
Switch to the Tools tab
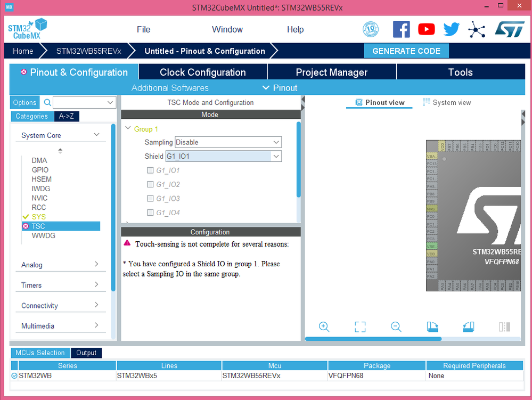(x=461, y=72)
